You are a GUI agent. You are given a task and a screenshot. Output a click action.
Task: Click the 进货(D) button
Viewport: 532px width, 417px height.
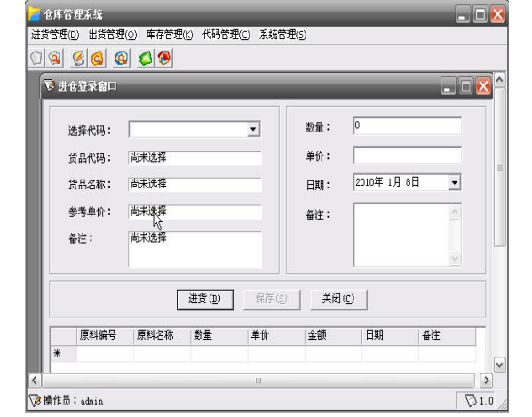click(205, 300)
